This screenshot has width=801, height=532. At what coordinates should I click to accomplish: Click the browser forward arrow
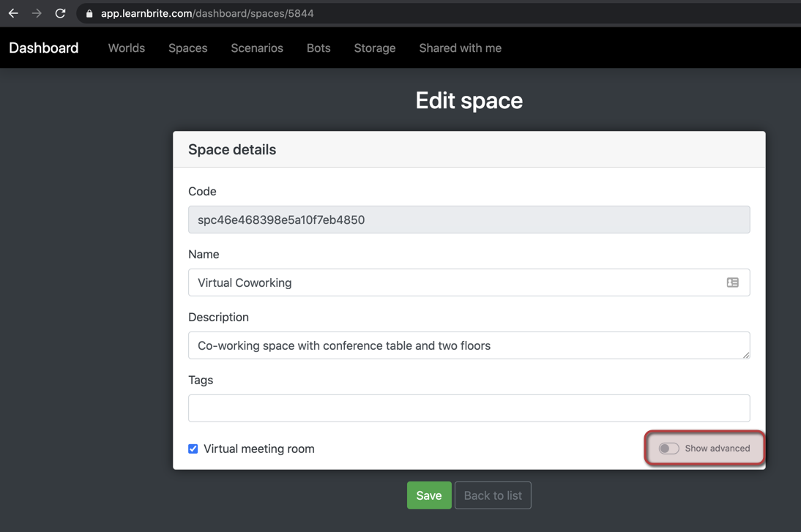(x=37, y=13)
